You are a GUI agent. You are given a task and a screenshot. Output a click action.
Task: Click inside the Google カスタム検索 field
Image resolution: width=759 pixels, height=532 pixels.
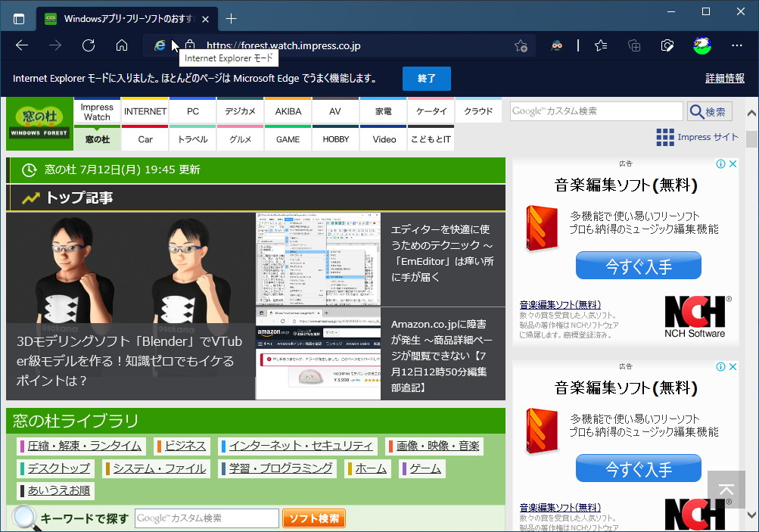click(595, 110)
